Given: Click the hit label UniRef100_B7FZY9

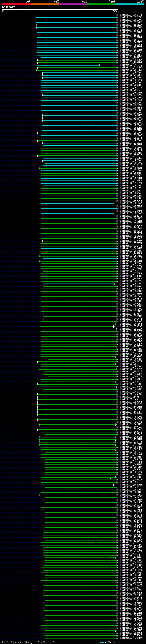Looking at the screenshot, I should coord(131,314).
